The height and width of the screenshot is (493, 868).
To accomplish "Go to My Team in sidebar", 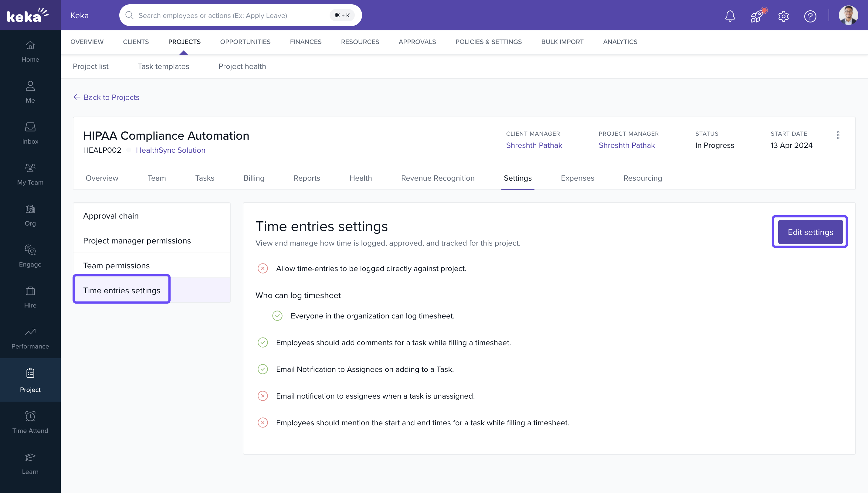I will tap(30, 174).
